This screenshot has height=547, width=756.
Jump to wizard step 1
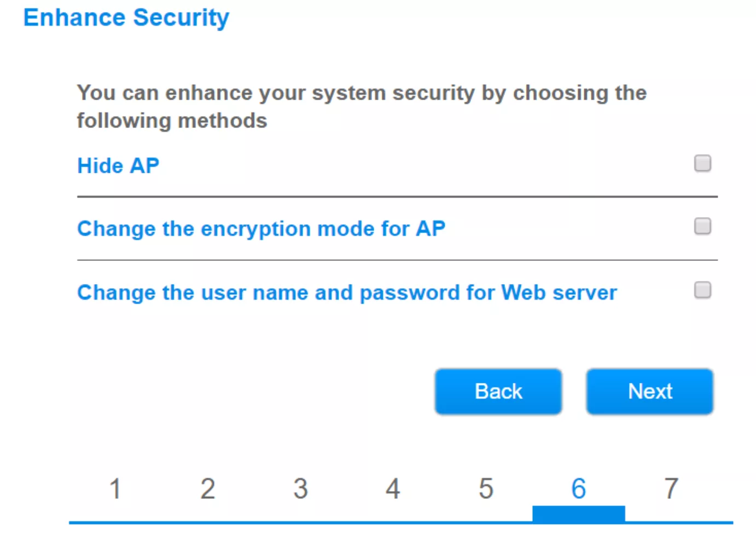[115, 488]
